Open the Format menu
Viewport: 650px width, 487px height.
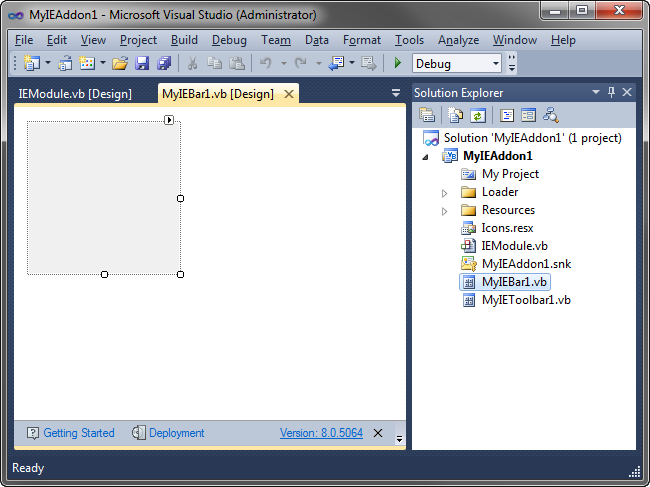click(362, 40)
